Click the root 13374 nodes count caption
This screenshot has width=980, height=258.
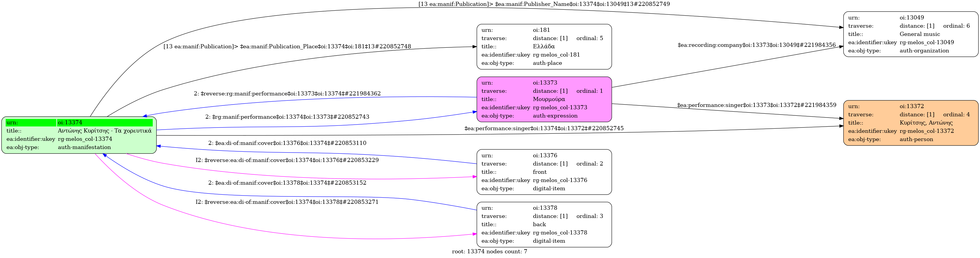[489, 252]
